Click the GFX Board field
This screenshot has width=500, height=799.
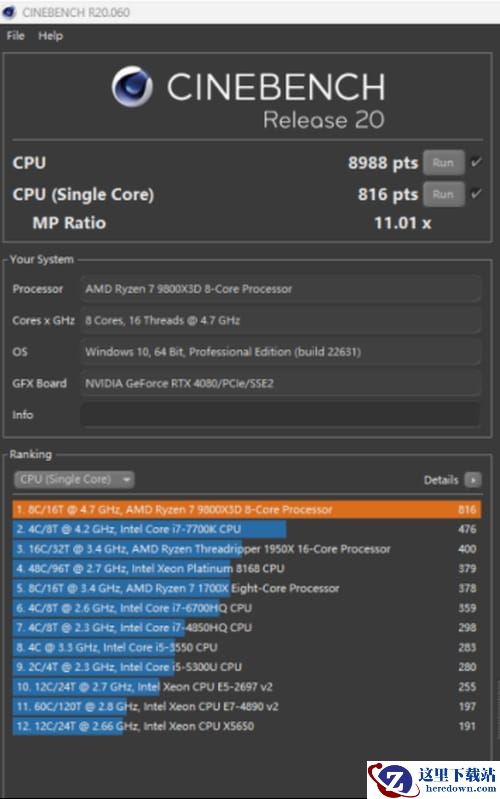280,383
